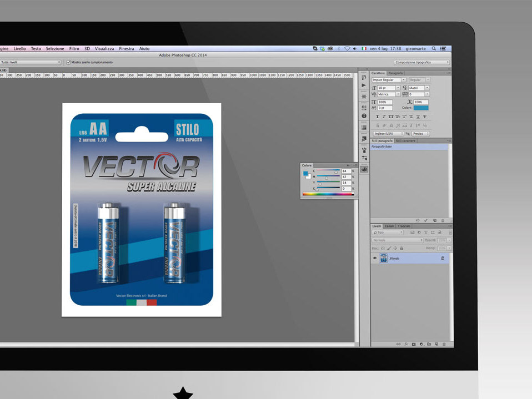Create new adjustment layer icon

click(421, 344)
